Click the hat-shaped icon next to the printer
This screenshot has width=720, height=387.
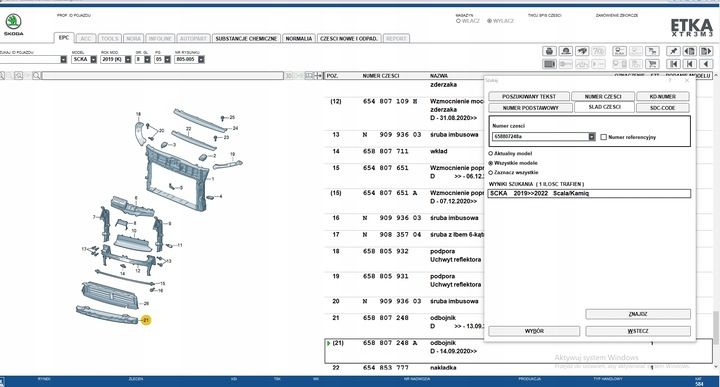(566, 51)
